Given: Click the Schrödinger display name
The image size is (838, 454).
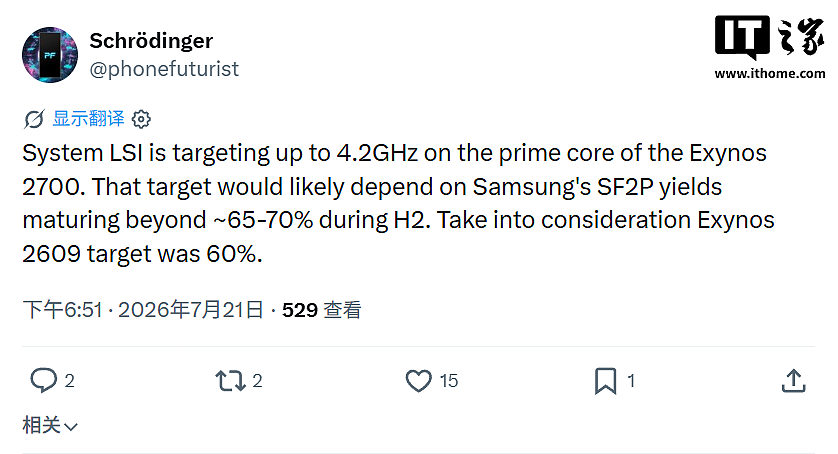Looking at the screenshot, I should (x=151, y=41).
